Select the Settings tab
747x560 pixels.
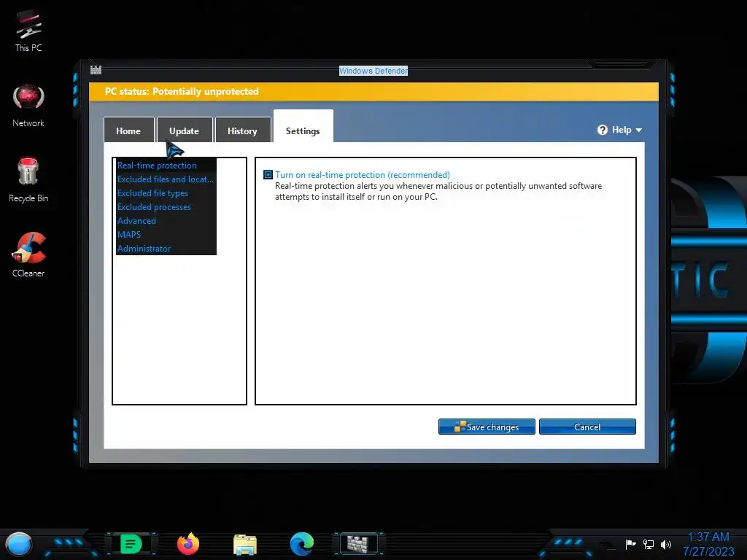click(303, 128)
